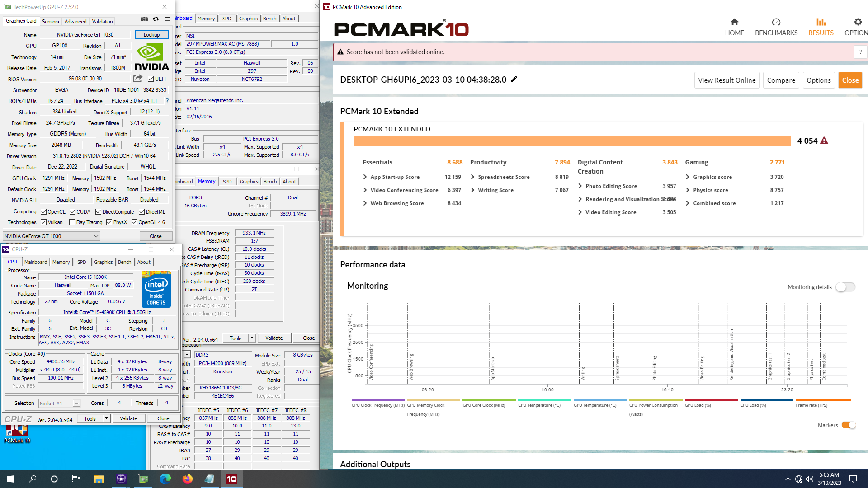Open the PCMark 10 Home icon
868x488 pixels.
click(734, 22)
